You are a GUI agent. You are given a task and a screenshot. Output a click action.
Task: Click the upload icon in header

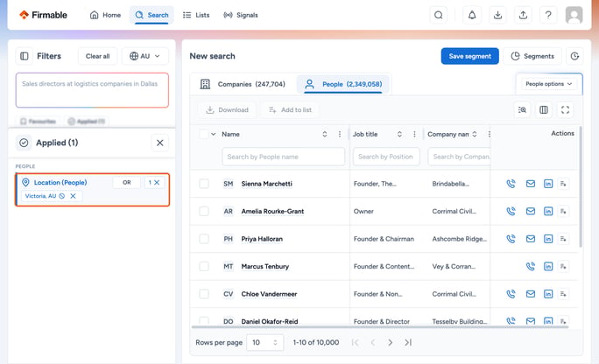523,15
